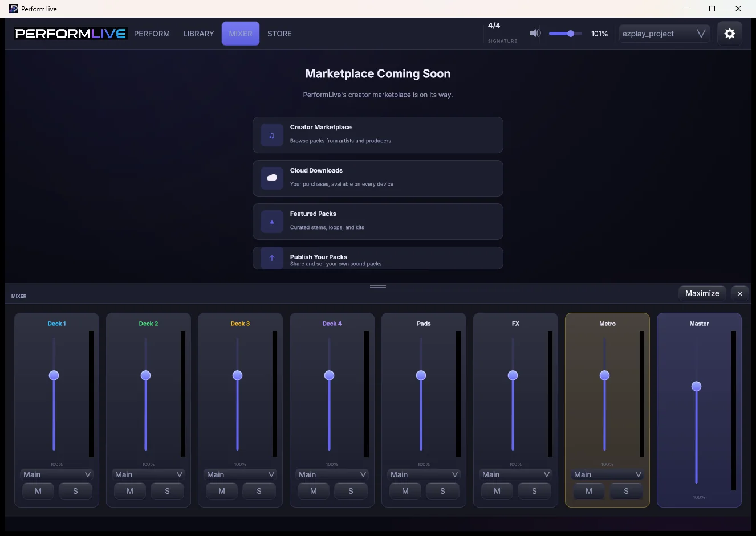Click the Creator Marketplace music note icon
The height and width of the screenshot is (536, 756).
tap(272, 136)
